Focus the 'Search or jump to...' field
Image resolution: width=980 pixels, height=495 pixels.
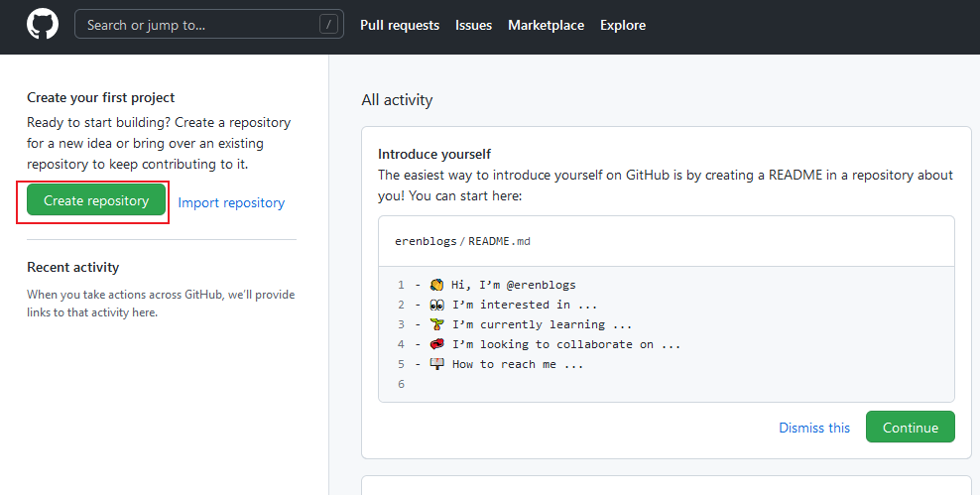pyautogui.click(x=198, y=25)
